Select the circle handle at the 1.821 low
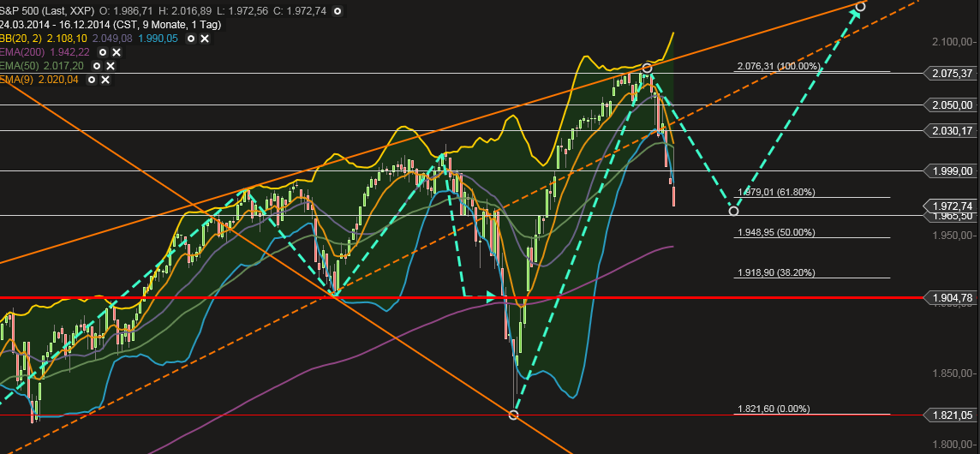 pos(514,415)
